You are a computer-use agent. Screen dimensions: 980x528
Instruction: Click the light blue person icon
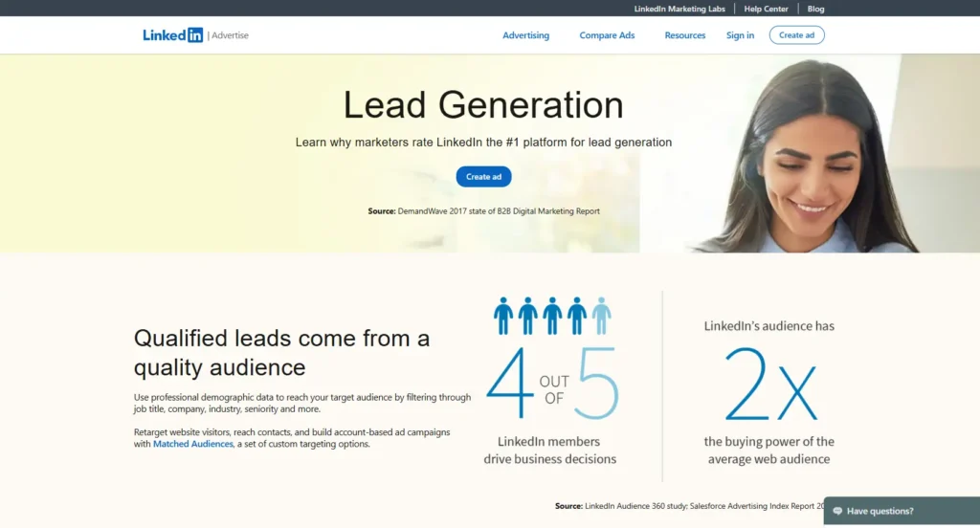click(x=602, y=316)
